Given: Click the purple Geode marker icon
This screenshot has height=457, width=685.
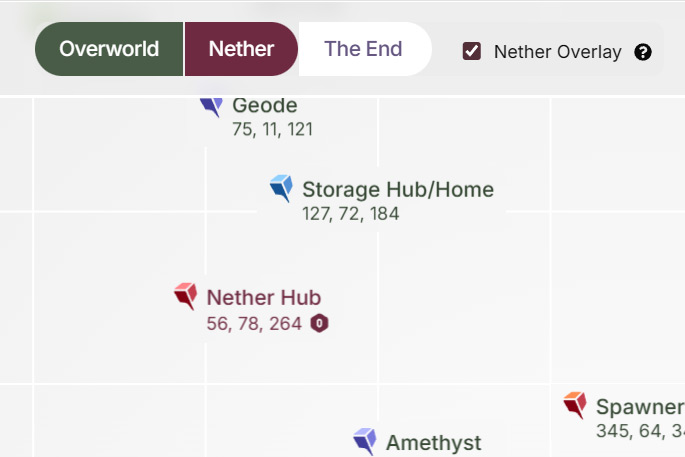Looking at the screenshot, I should 211,105.
